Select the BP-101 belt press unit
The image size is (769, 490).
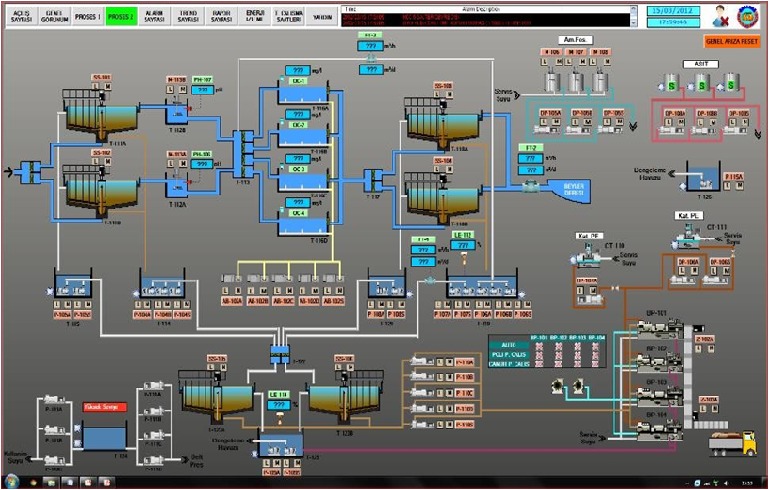[659, 330]
